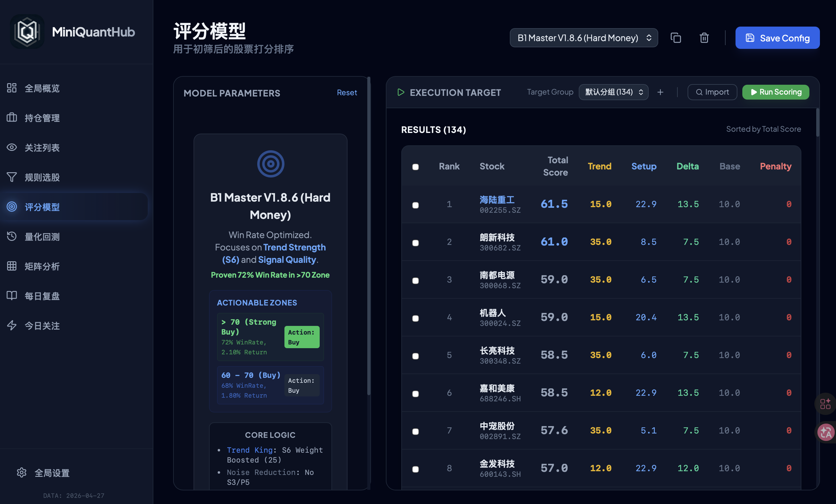The image size is (836, 504).
Task: Click the play icon beside Execution Target
Action: tap(401, 92)
